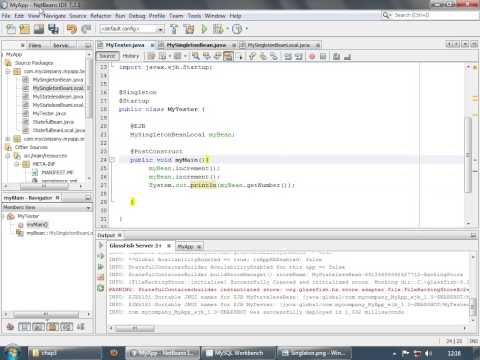Toggle Show Inner Classes navigator filter
This screenshot has width=480, height=360.
67,327
